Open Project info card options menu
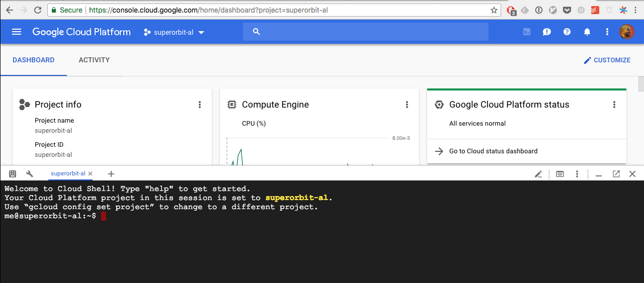 [200, 105]
